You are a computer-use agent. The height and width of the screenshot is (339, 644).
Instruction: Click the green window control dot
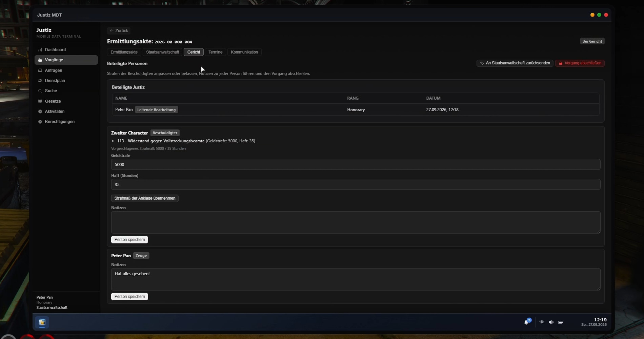click(x=599, y=15)
